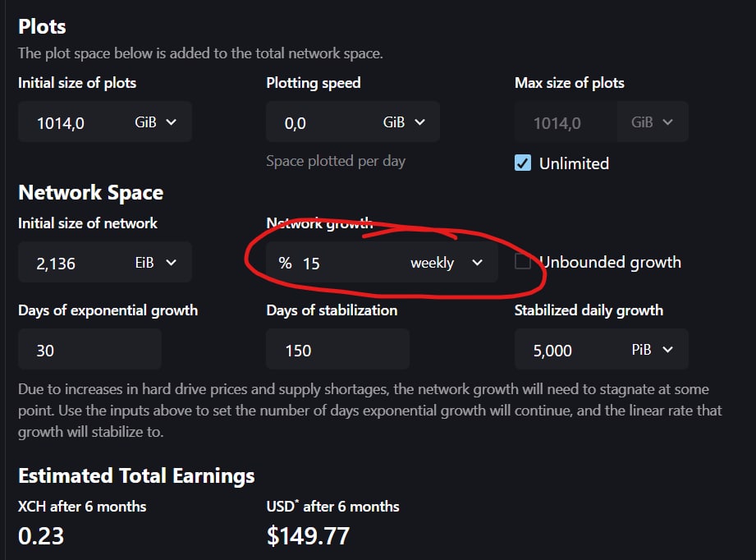Image resolution: width=756 pixels, height=560 pixels.
Task: Click the chevron arrow beside EiB
Action: [172, 263]
